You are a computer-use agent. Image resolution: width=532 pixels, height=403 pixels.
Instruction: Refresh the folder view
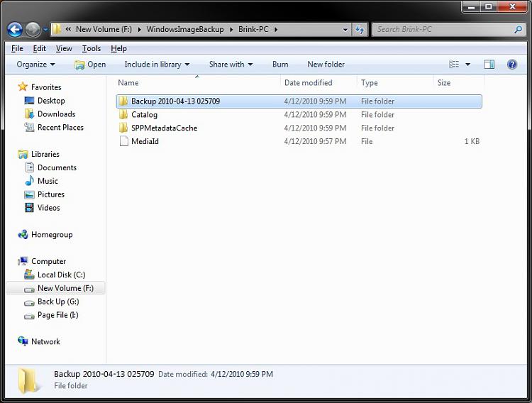click(360, 30)
